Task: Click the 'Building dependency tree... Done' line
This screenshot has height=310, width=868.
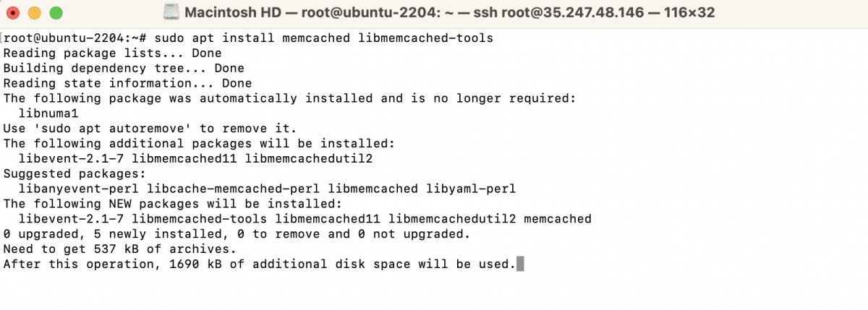Action: pyautogui.click(x=124, y=68)
